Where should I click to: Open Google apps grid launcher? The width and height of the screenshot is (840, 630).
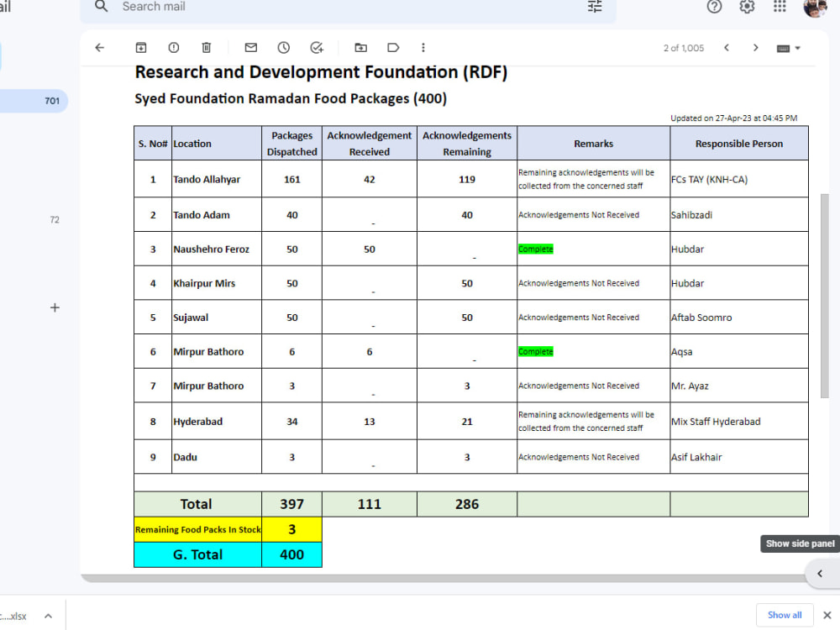[780, 7]
